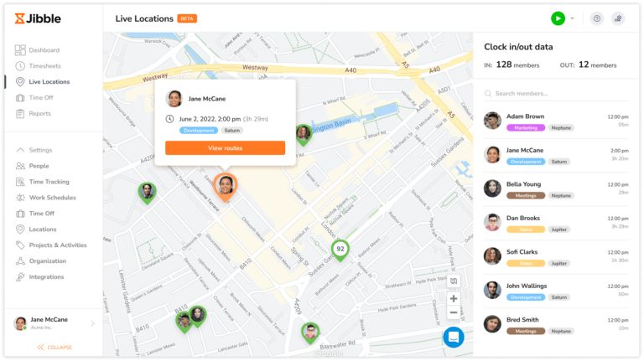Click the Search members field

556,94
